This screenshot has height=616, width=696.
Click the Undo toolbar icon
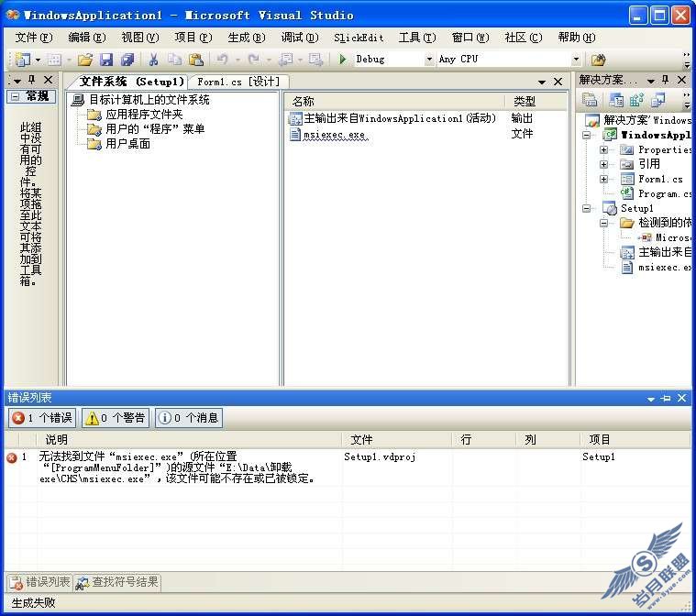(222, 59)
